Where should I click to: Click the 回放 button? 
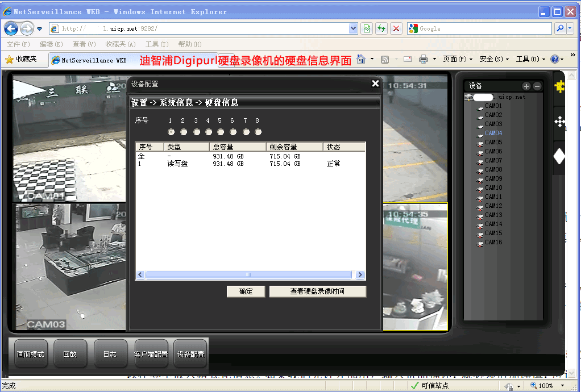point(70,355)
